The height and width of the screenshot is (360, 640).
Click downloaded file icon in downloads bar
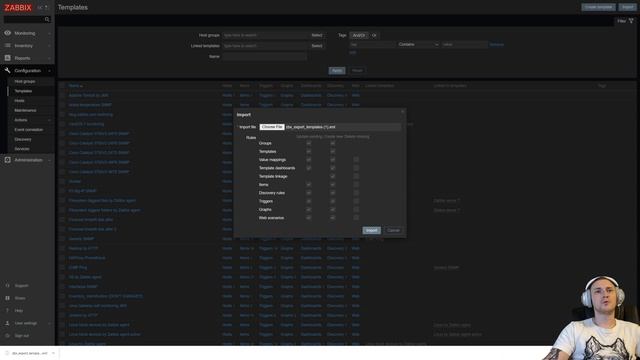coord(7,353)
